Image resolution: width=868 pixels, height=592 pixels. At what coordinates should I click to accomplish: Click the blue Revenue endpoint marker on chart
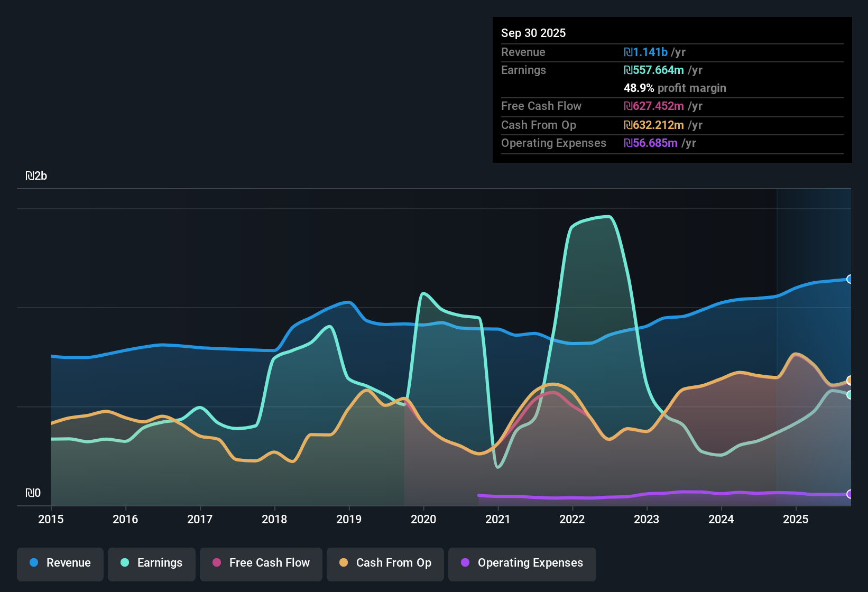[849, 279]
